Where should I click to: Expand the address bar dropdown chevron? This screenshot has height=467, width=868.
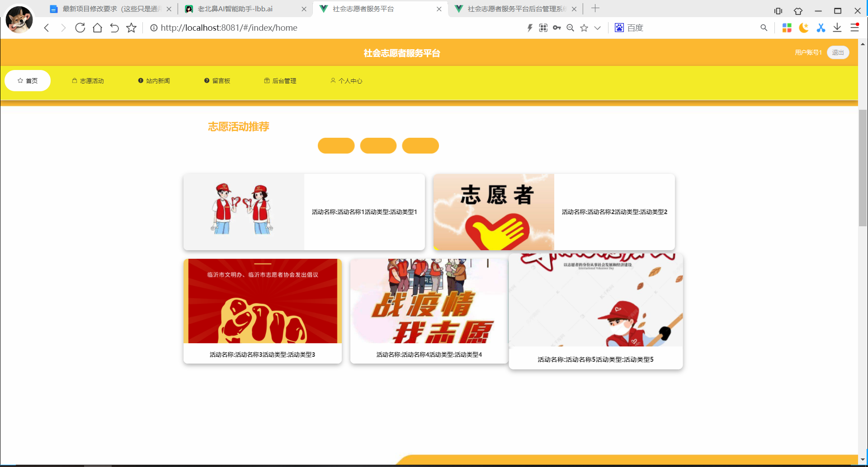coord(598,28)
